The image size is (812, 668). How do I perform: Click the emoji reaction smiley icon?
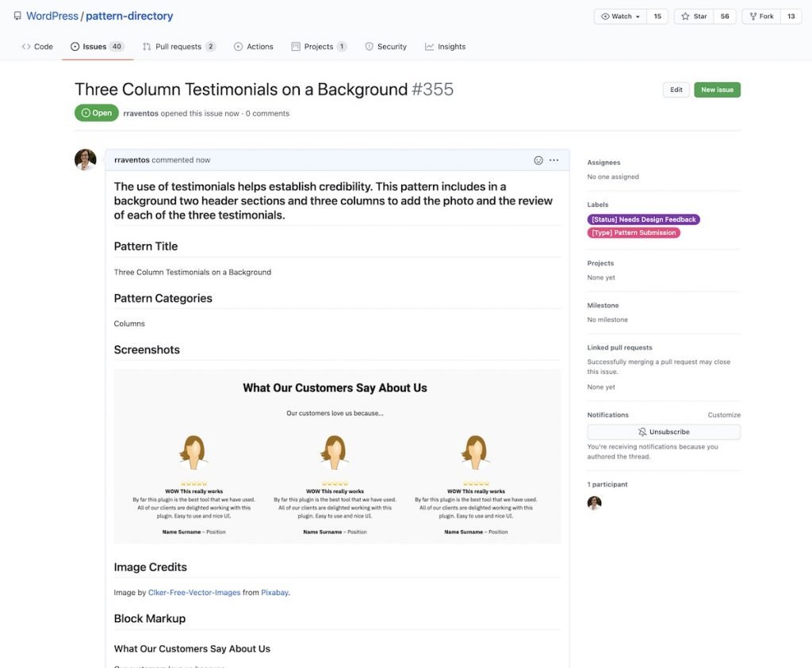pyautogui.click(x=538, y=160)
